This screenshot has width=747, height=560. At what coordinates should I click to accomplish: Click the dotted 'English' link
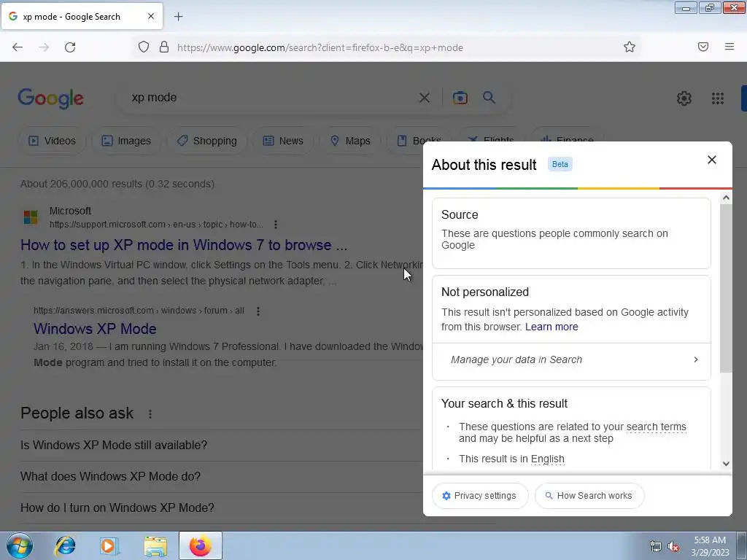click(547, 459)
